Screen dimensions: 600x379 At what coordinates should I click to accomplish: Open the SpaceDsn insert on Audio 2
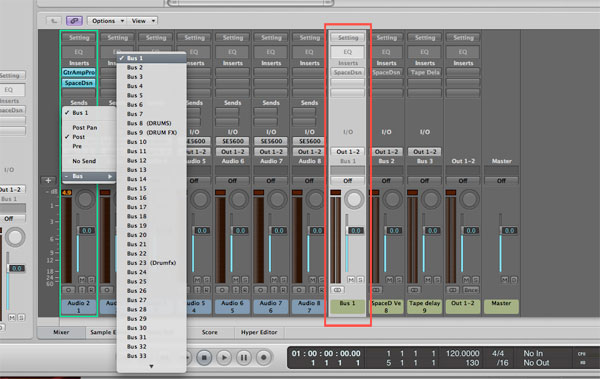(x=79, y=83)
